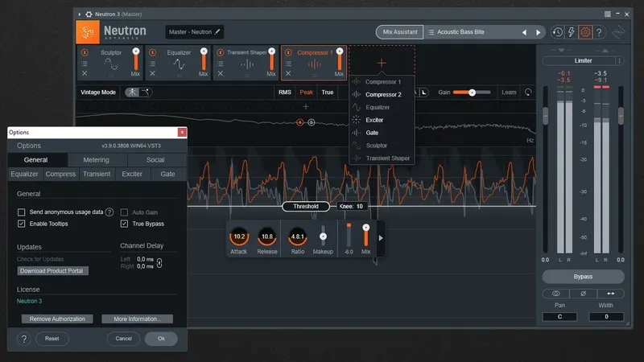Click the reset circle icon beside Learn
The image size is (644, 362).
click(x=528, y=92)
